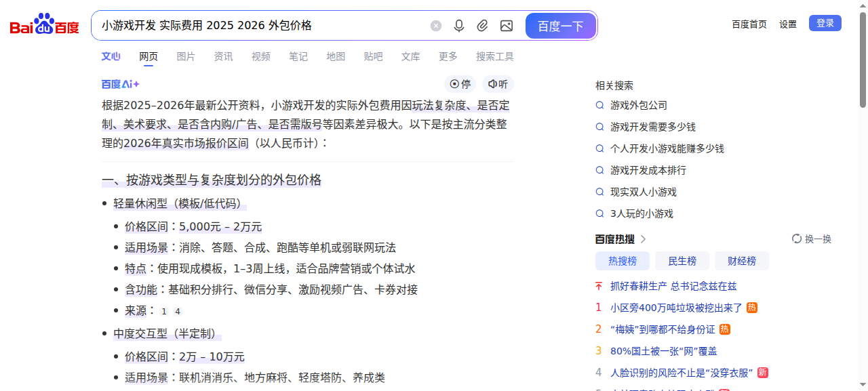Open 搜索工具 filter options
This screenshot has width=868, height=391.
point(494,56)
